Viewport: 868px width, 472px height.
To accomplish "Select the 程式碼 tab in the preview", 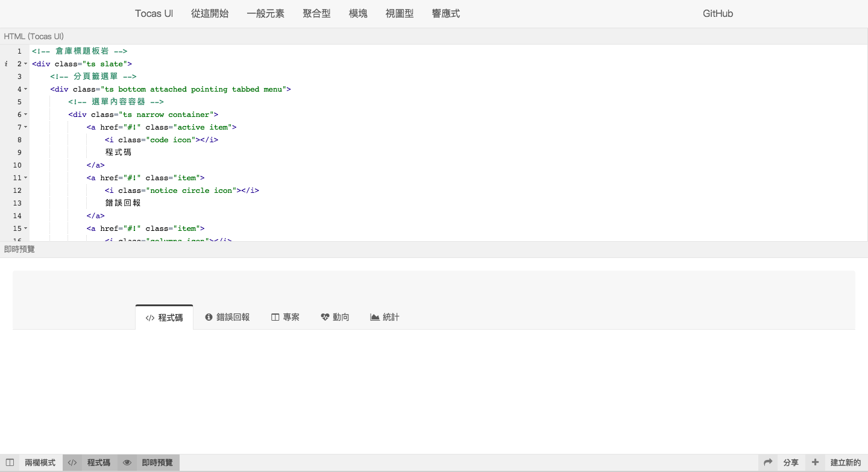I will coord(164,317).
